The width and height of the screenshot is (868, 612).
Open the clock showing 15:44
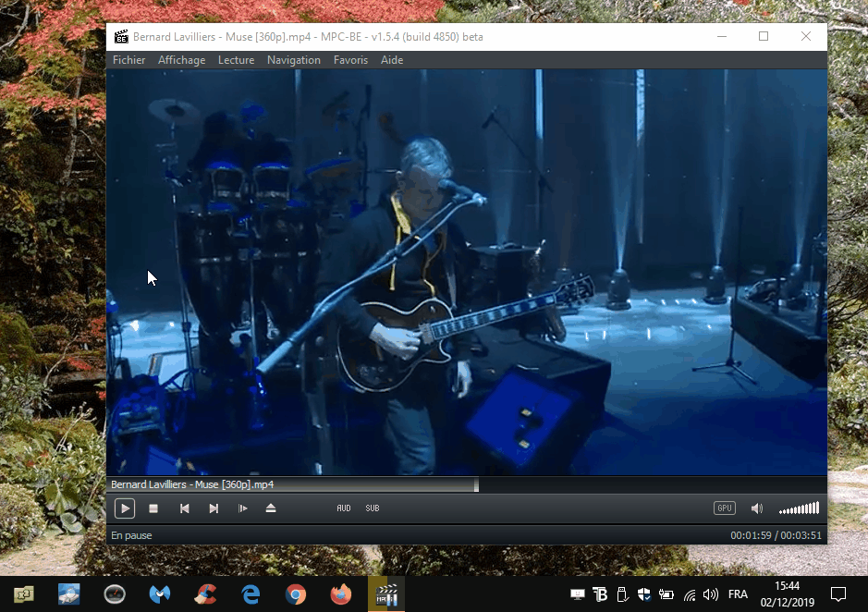[788, 594]
